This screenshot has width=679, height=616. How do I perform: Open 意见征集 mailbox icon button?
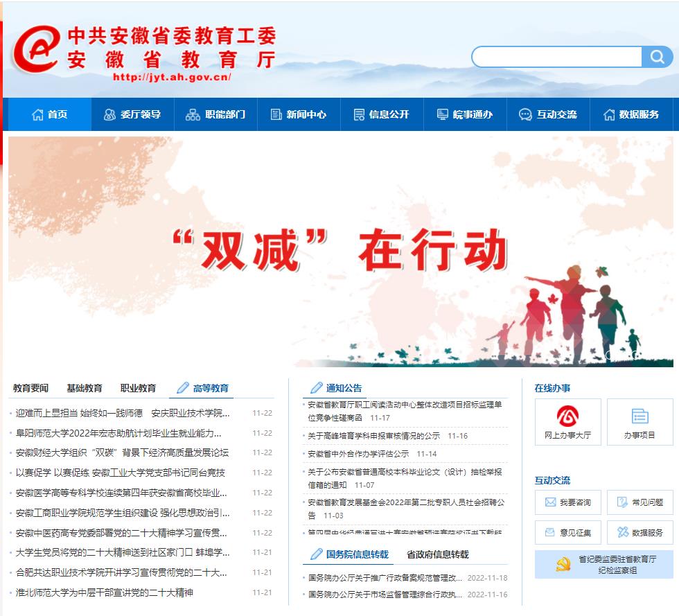coord(567,532)
